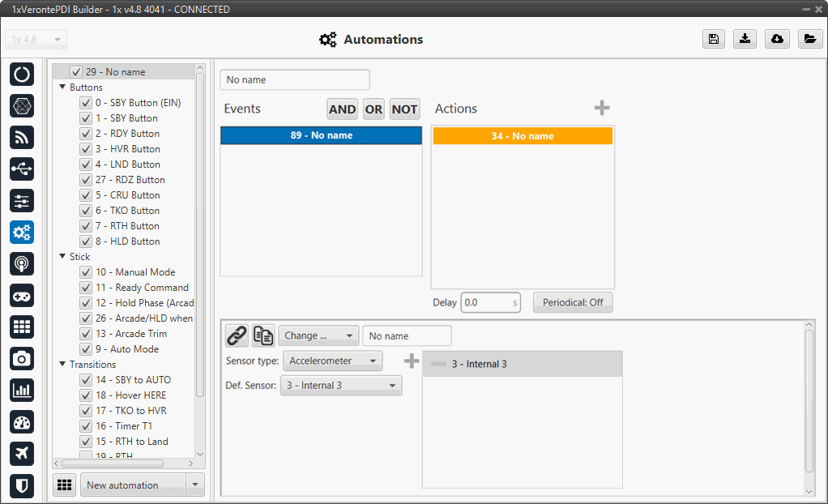
Task: Uncheck the '3 - HVR Button' checkbox
Action: tap(85, 149)
